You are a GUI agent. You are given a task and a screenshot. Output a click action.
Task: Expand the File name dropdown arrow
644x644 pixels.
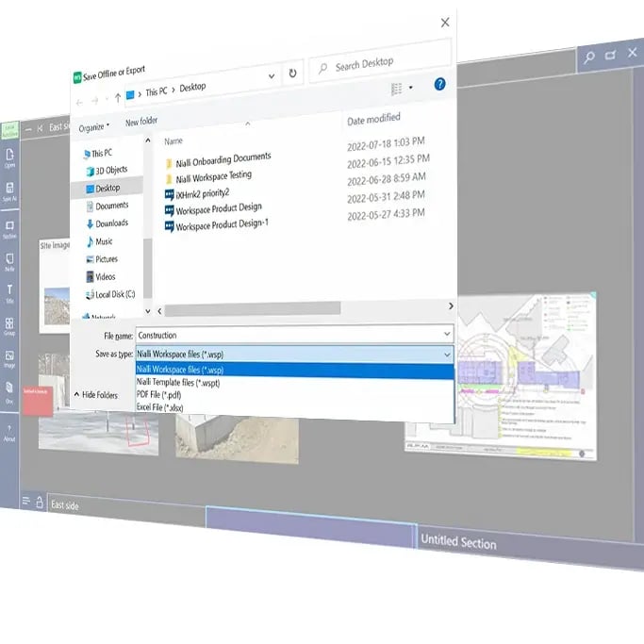447,334
